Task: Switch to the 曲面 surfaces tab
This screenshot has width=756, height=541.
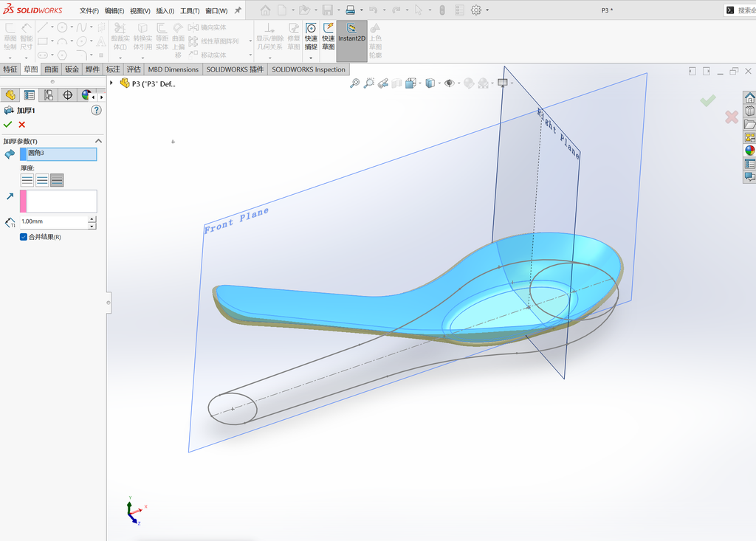Action: point(51,69)
